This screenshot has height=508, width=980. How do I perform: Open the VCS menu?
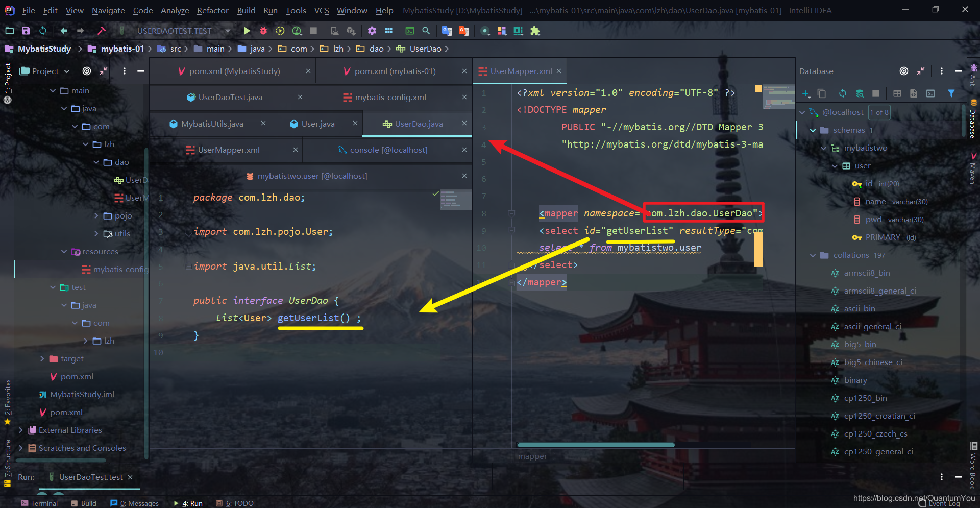[x=322, y=10]
